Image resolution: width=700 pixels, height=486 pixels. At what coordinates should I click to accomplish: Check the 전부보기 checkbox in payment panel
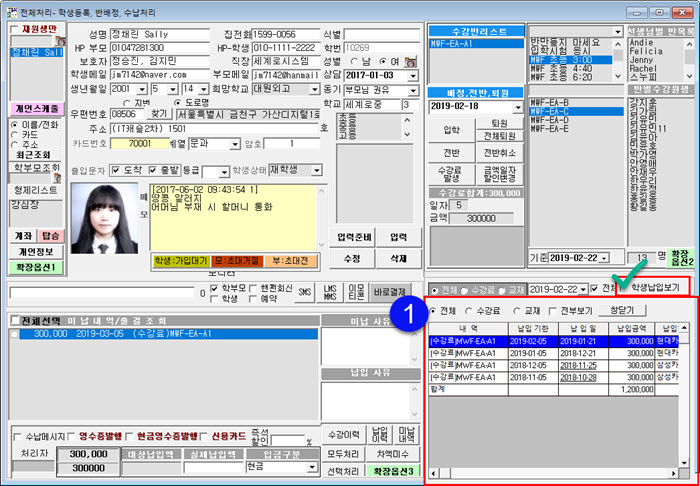[552, 310]
